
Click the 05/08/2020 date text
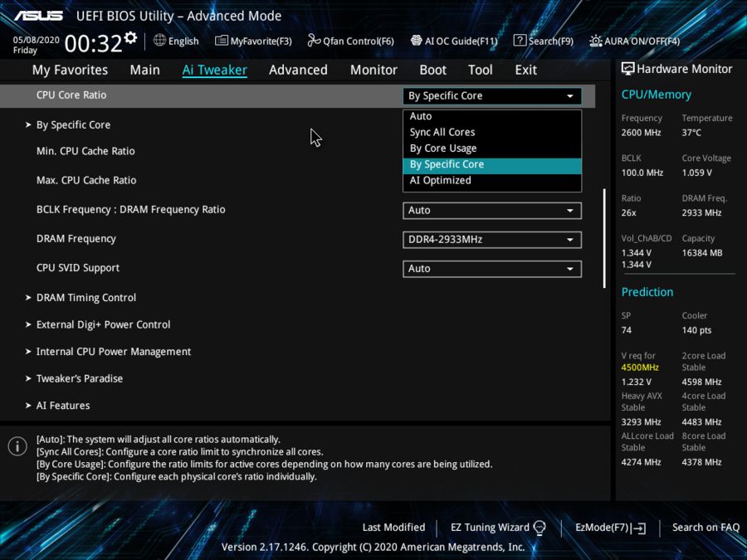[x=37, y=40]
